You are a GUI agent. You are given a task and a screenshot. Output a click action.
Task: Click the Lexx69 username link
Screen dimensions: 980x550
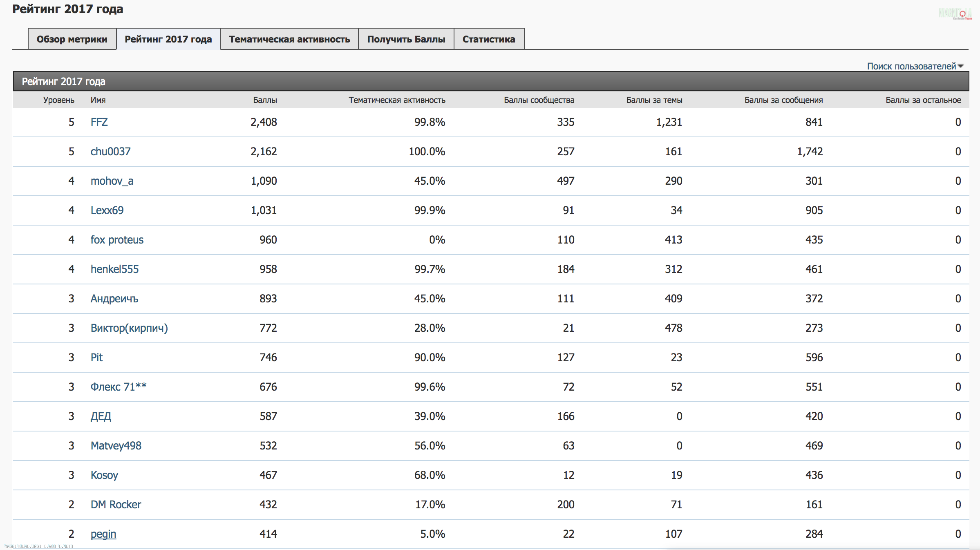(107, 210)
